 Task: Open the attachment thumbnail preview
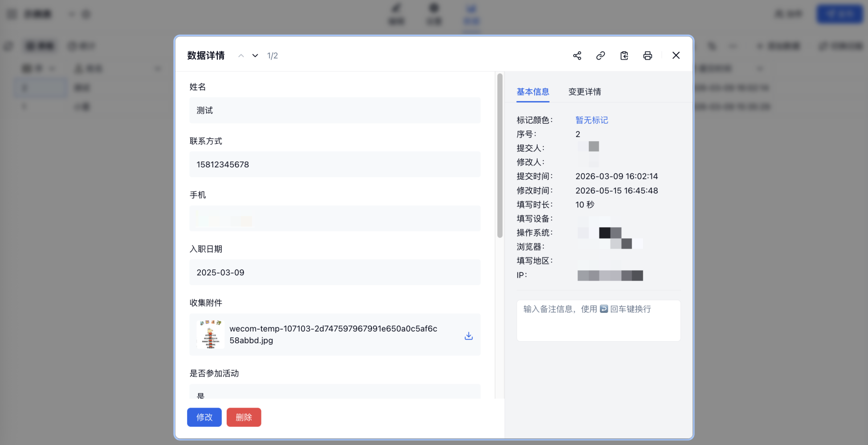tap(210, 334)
